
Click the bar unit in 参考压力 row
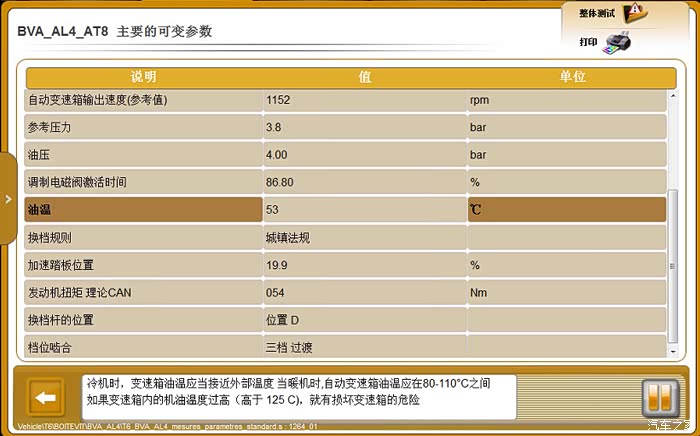pos(478,127)
